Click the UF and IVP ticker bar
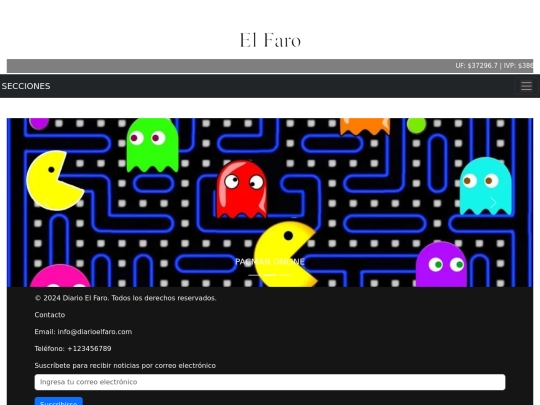Viewport: 540px width, 405px height. (270, 66)
